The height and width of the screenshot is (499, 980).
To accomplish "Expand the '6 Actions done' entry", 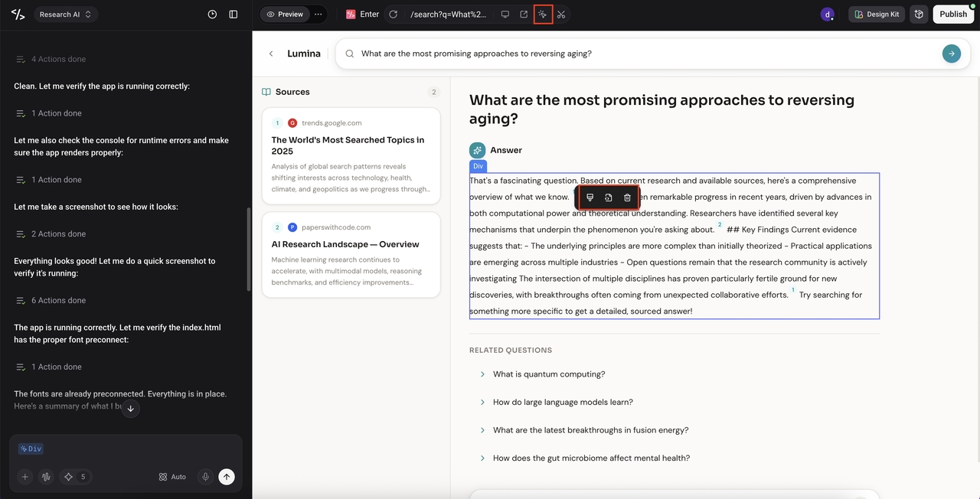I will coord(51,301).
